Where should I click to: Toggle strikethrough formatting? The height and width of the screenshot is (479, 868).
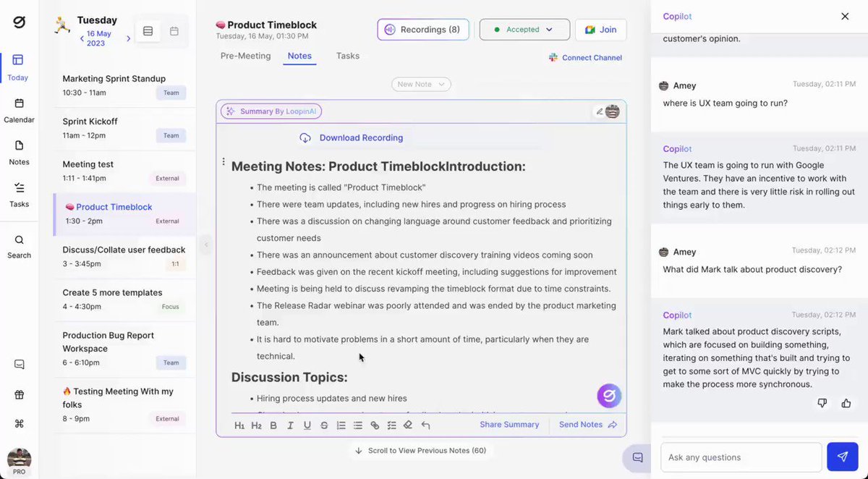(324, 425)
